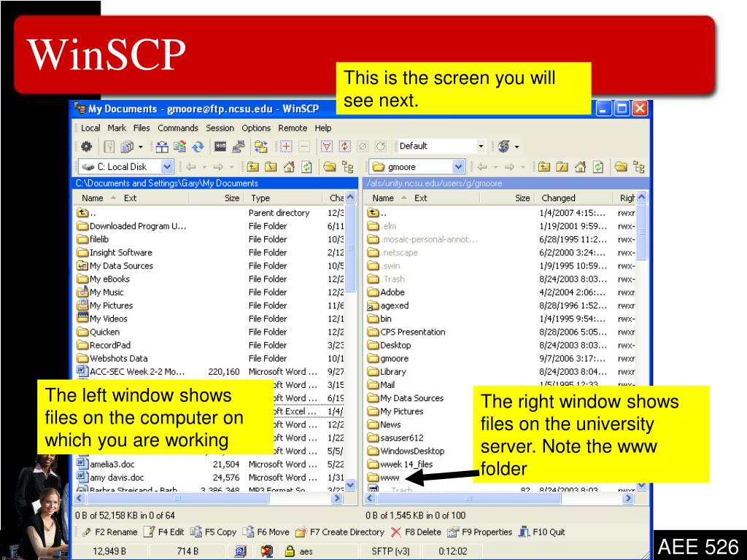Click local panel open directory folder icon
Screen dimensions: 747x560
tap(330, 167)
